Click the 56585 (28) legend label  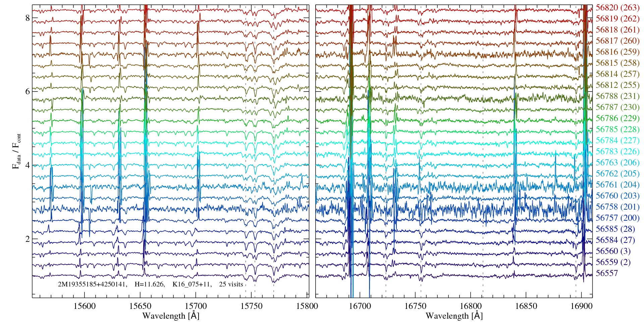coord(615,229)
